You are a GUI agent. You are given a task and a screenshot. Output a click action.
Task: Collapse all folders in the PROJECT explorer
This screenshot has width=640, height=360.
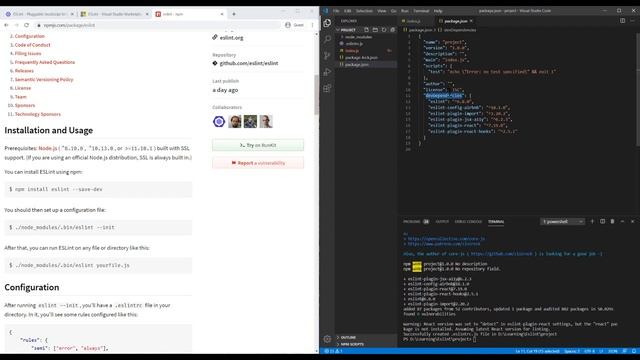pyautogui.click(x=393, y=30)
